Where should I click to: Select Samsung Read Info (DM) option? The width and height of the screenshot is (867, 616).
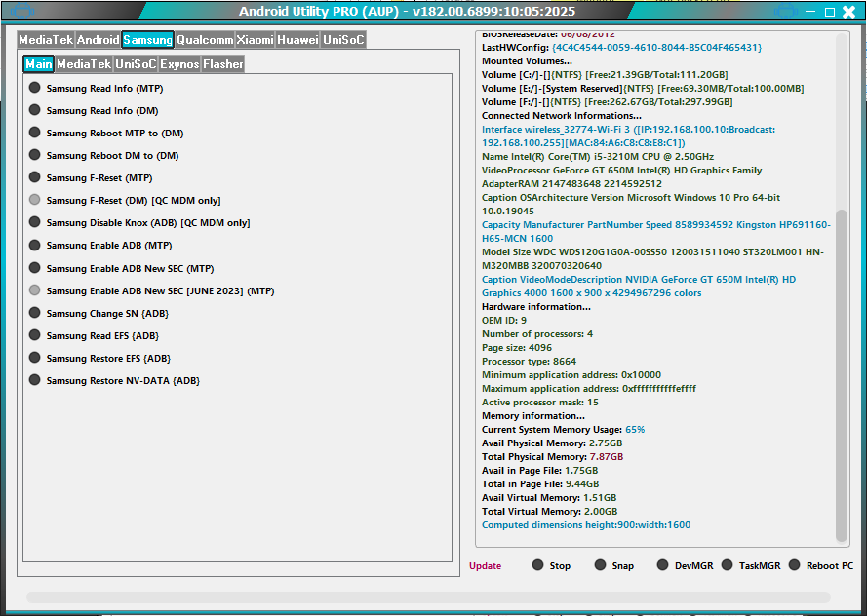pyautogui.click(x=35, y=110)
